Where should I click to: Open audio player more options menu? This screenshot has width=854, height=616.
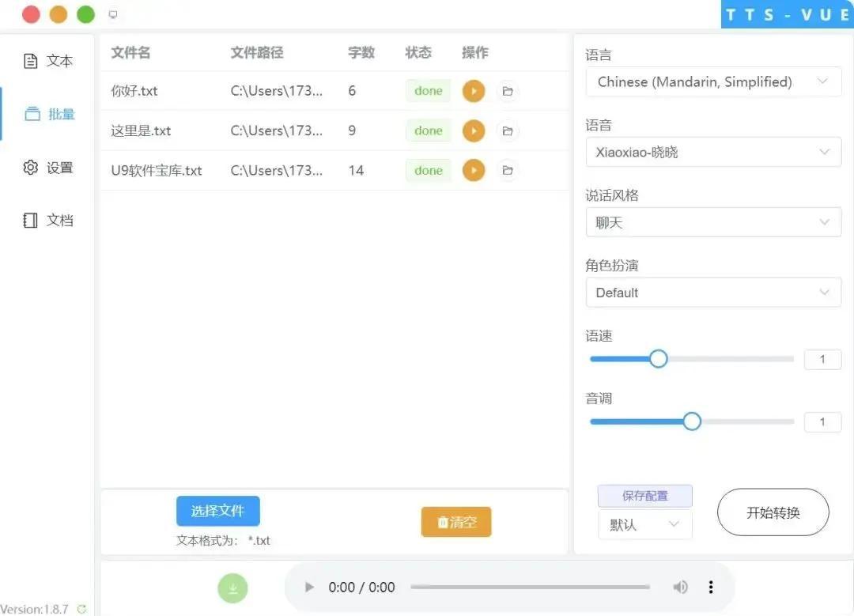pos(711,587)
